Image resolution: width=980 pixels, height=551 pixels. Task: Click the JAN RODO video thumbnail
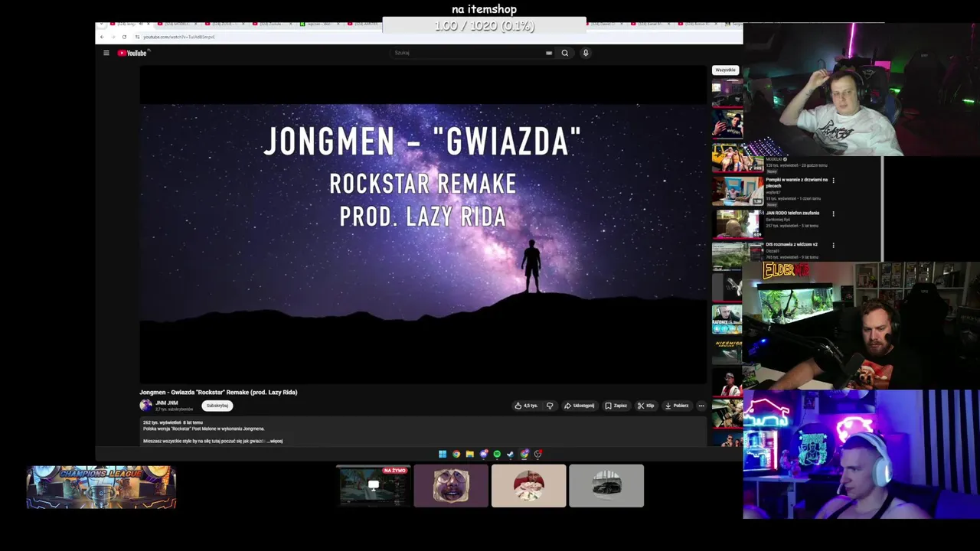pos(738,223)
